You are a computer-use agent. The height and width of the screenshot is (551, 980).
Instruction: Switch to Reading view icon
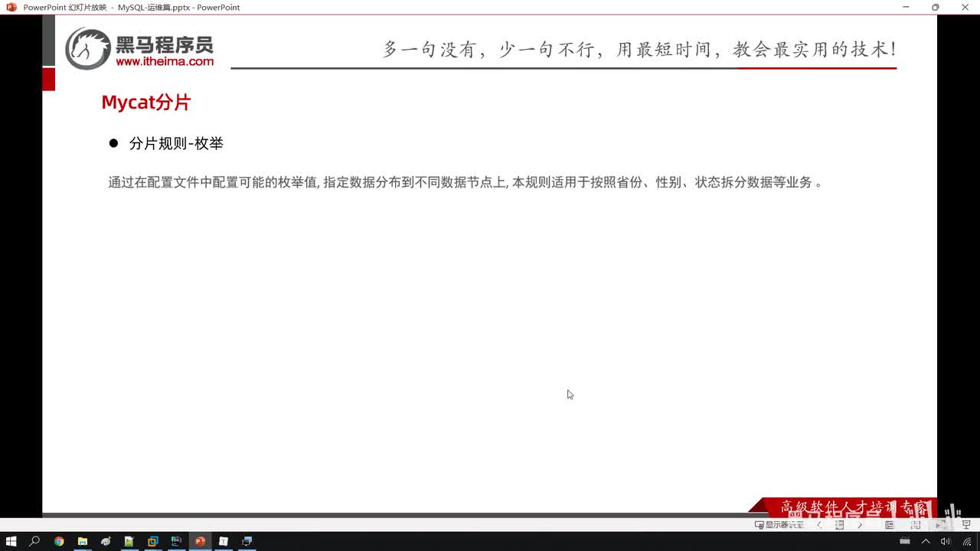[x=940, y=525]
